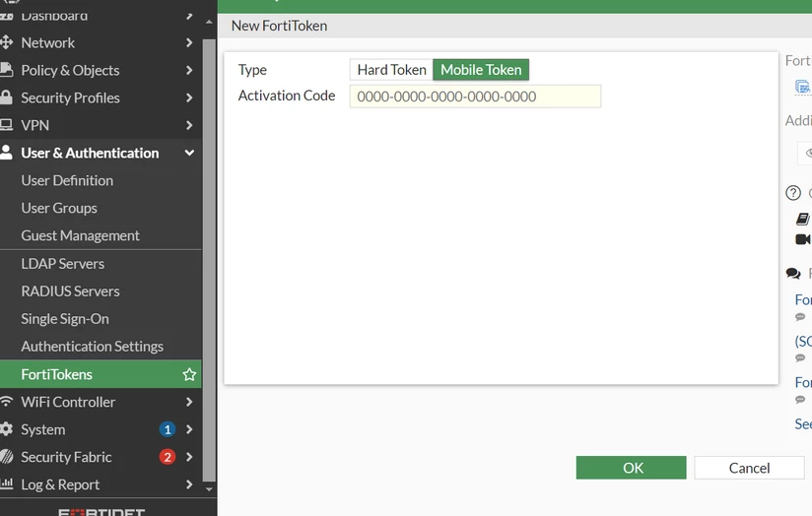Click the Cancel button
Viewport: 812px width, 516px height.
point(749,468)
